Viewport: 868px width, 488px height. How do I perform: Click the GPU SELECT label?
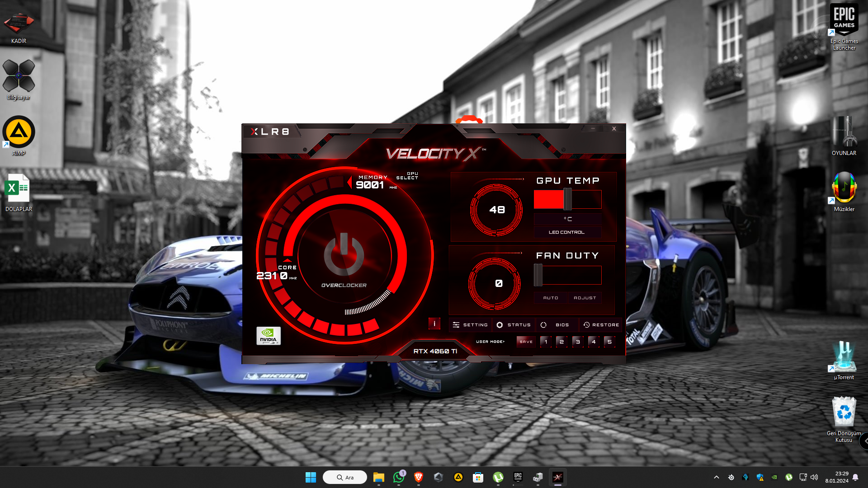tap(407, 176)
